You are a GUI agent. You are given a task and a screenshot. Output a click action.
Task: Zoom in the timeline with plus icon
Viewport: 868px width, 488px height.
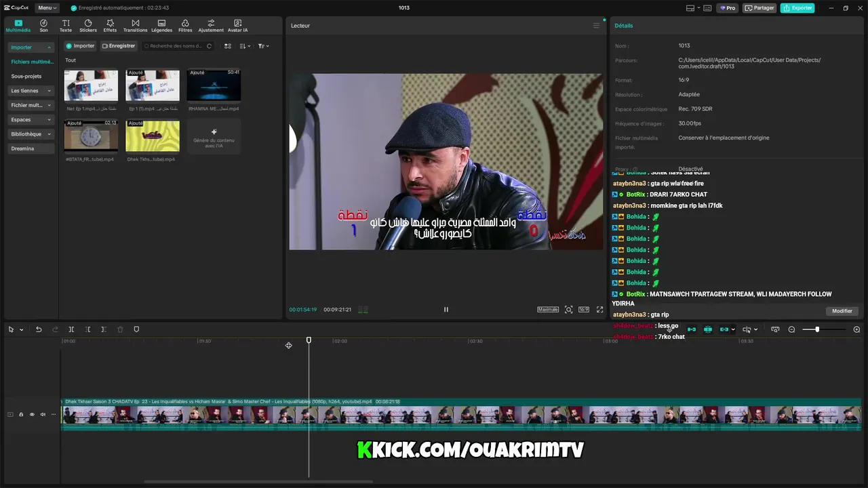(856, 329)
